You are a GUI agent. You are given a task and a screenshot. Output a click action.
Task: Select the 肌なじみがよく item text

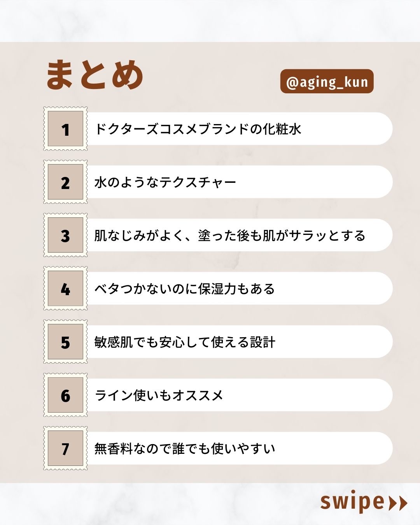[229, 236]
